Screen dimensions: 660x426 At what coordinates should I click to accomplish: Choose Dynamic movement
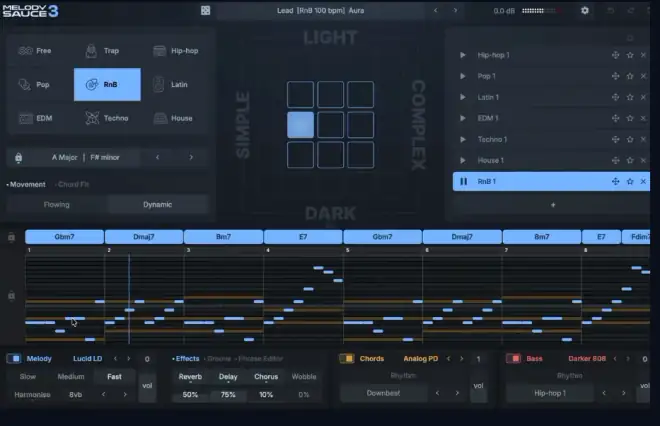coord(157,205)
